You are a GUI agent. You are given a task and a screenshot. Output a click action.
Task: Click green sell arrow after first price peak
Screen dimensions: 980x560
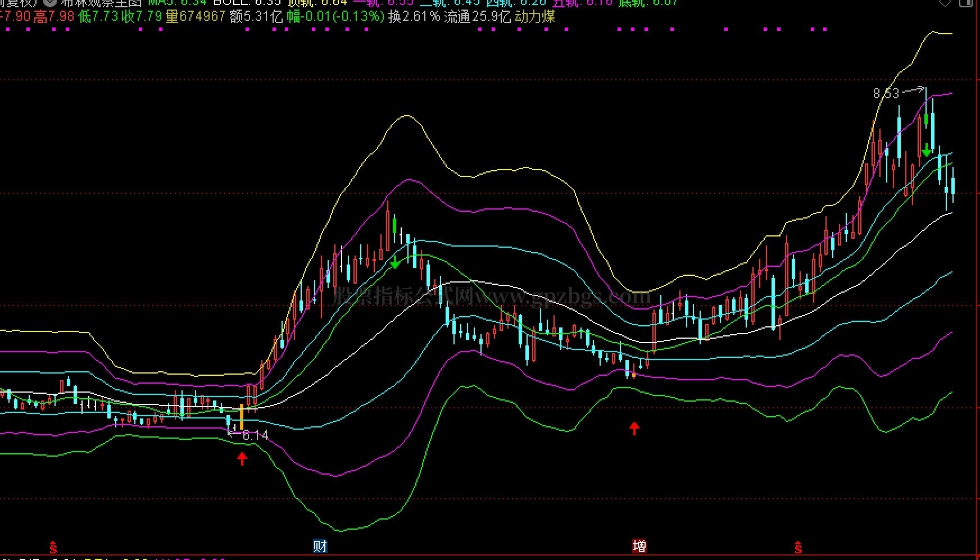(395, 262)
